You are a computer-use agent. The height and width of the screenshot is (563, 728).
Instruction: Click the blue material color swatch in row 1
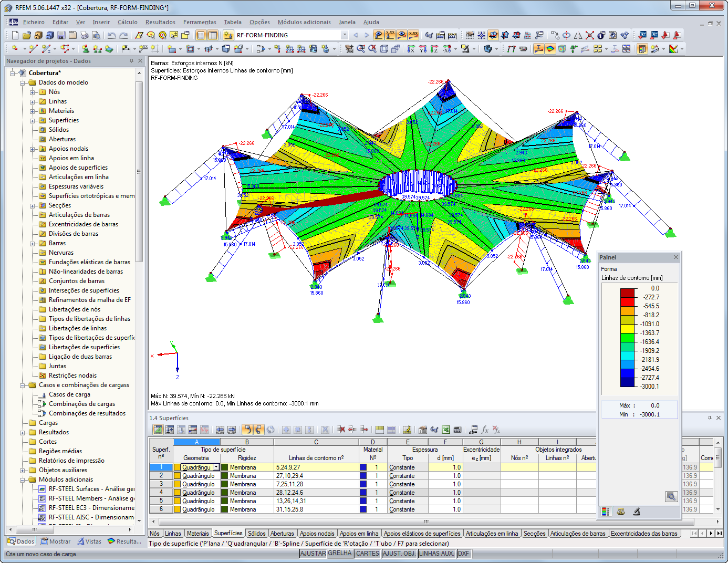363,467
